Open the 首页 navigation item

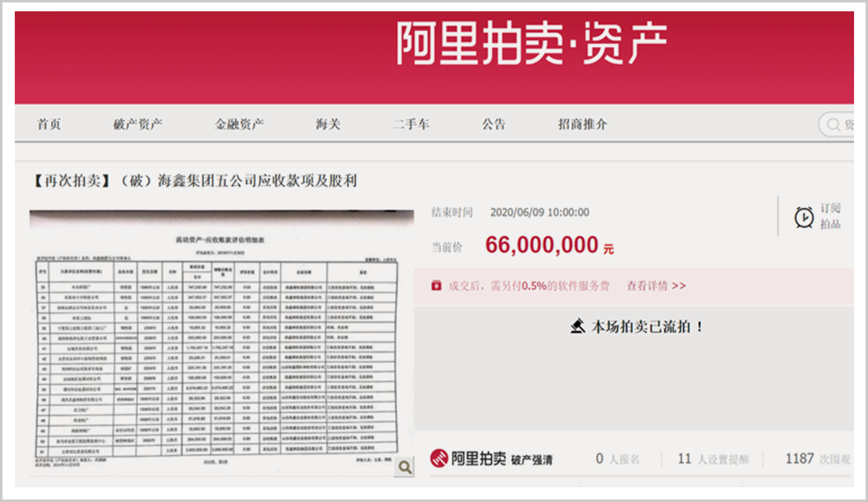coord(49,124)
